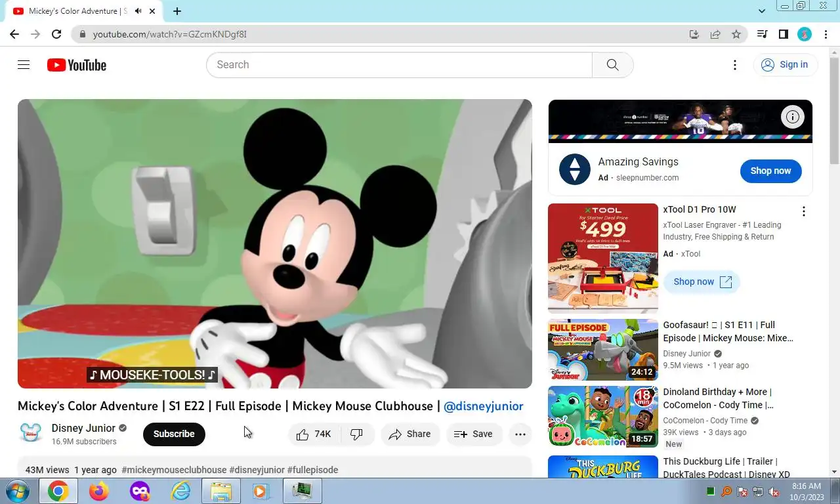Click the #disneyjunior hashtag in description

257,470
